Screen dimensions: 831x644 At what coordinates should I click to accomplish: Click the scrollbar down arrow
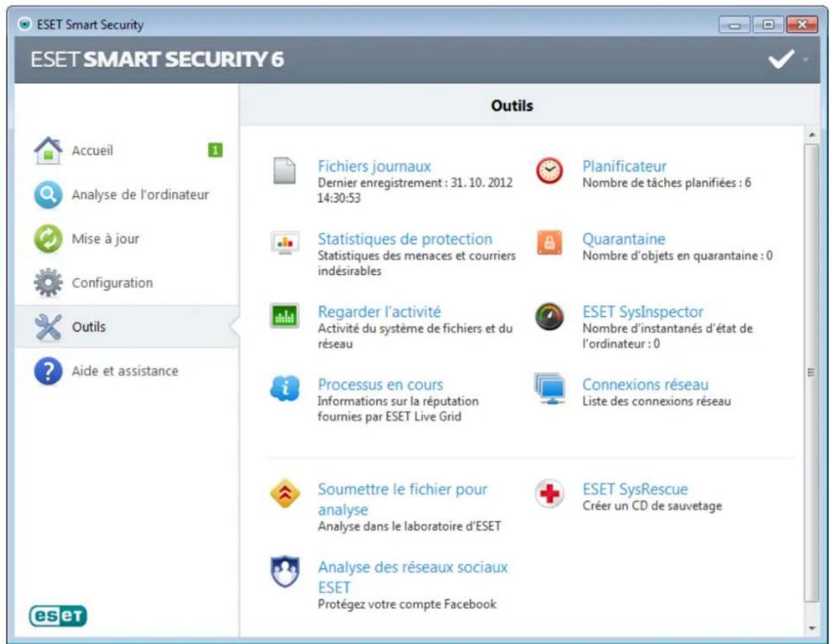[x=811, y=628]
